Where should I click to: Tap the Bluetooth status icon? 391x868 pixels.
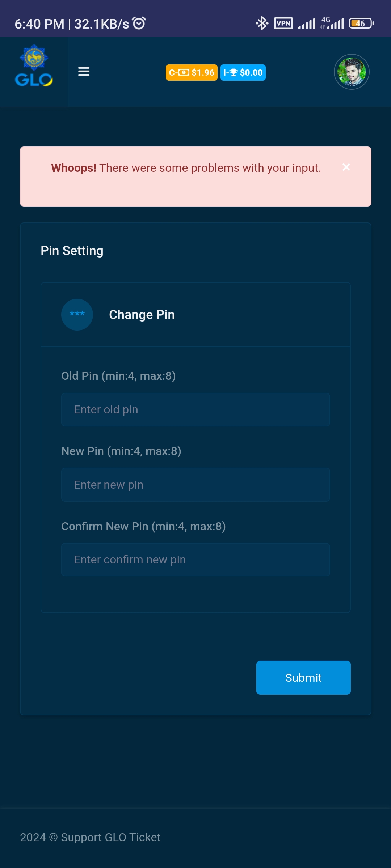click(262, 24)
